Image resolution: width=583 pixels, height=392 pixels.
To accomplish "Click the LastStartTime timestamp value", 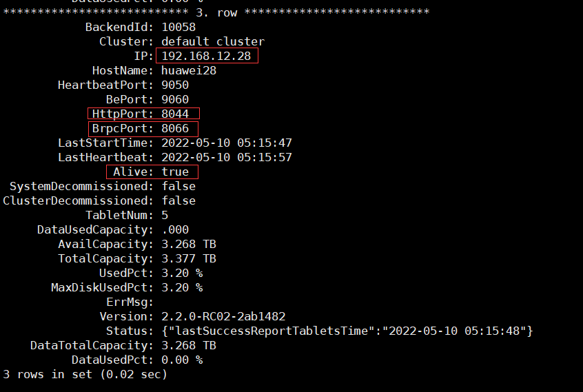I will point(227,143).
